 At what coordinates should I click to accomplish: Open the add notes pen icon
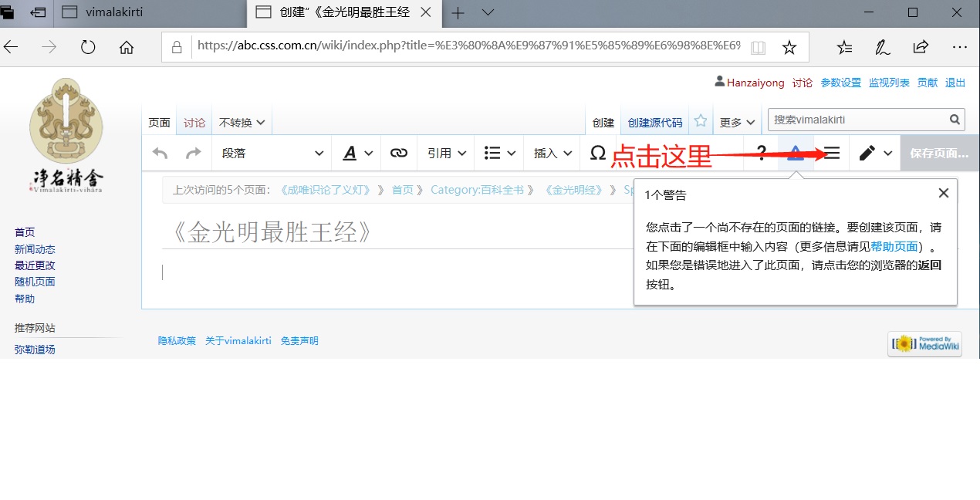click(x=883, y=47)
